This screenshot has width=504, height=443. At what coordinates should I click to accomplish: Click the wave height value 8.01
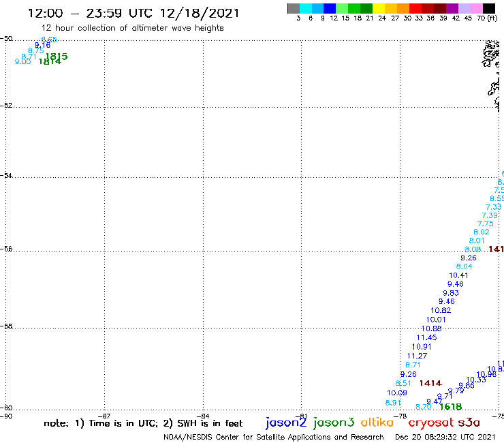(x=477, y=241)
